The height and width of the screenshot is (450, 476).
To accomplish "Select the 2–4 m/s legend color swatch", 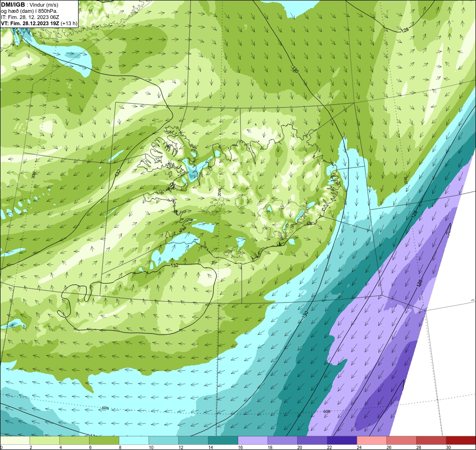I will click(x=45, y=440).
